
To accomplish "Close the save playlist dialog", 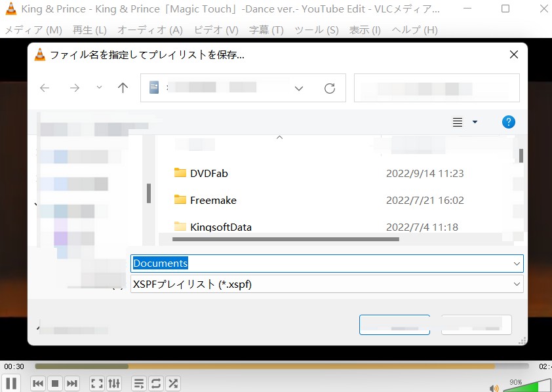I will [514, 54].
